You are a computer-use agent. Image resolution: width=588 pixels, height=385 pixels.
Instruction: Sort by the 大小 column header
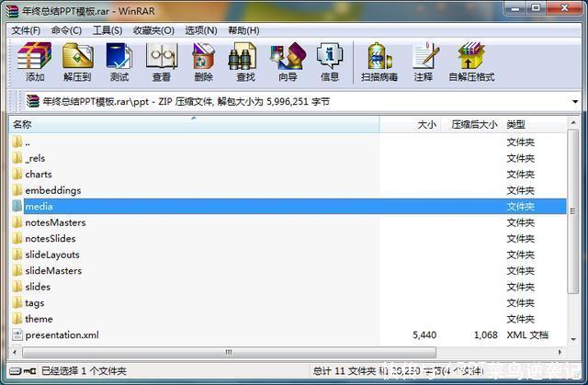click(x=410, y=124)
